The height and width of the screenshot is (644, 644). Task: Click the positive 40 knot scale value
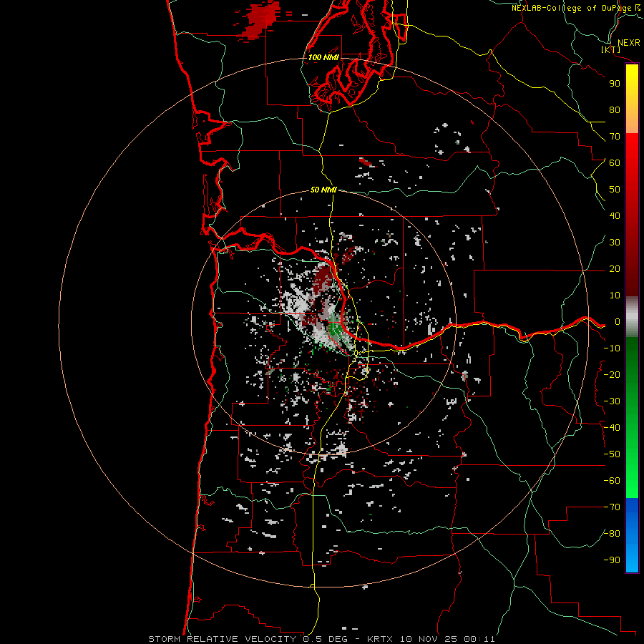[615, 215]
